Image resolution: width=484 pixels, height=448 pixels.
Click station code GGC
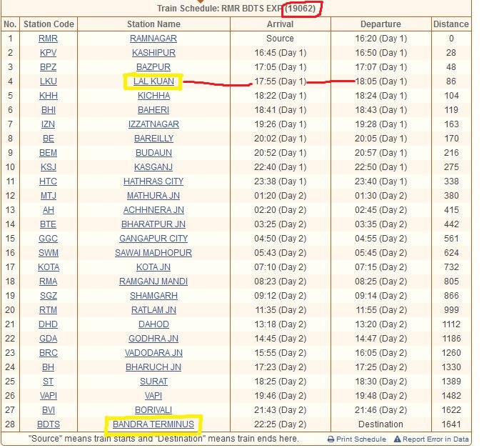[48, 238]
